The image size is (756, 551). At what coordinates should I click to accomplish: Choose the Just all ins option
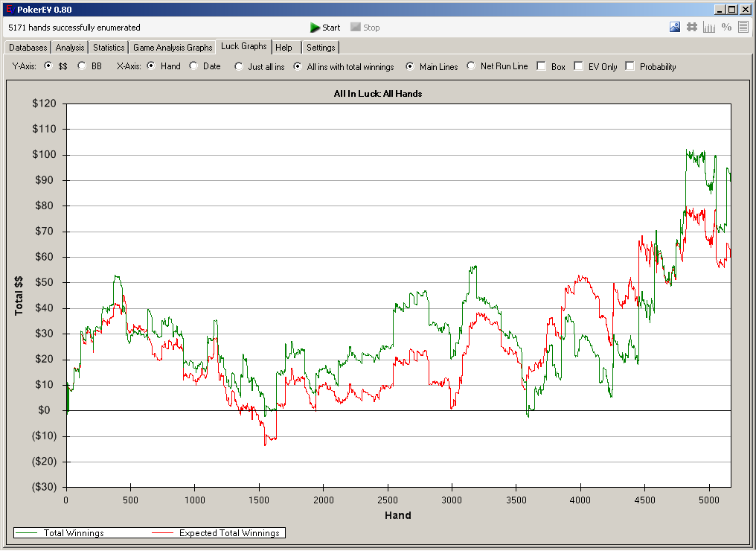[238, 66]
